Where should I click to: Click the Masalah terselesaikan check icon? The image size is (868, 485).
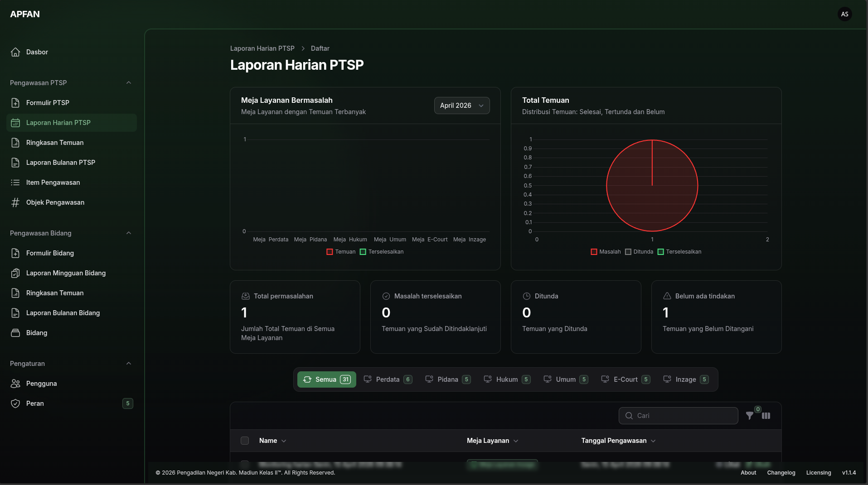pyautogui.click(x=386, y=296)
